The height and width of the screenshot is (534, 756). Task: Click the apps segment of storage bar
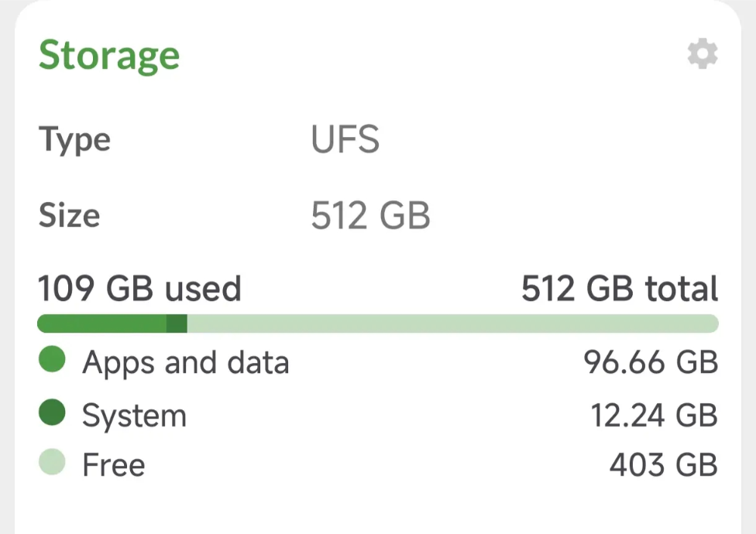tap(101, 323)
